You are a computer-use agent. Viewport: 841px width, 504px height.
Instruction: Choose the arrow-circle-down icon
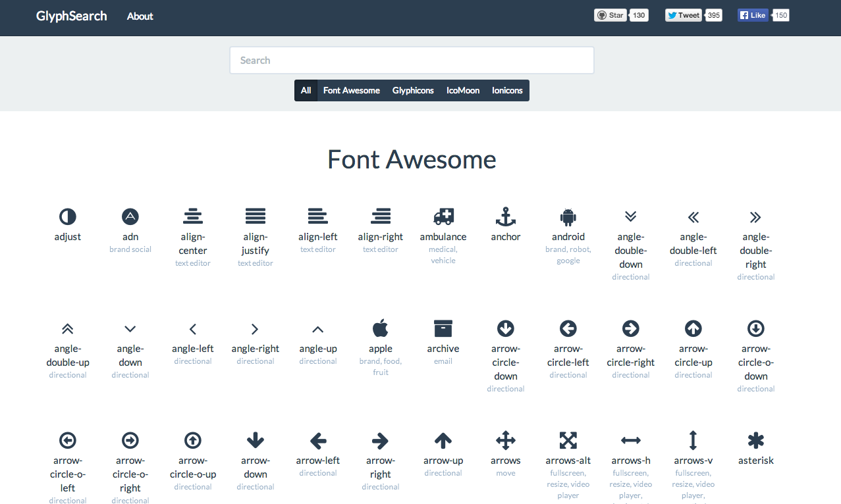pyautogui.click(x=506, y=328)
